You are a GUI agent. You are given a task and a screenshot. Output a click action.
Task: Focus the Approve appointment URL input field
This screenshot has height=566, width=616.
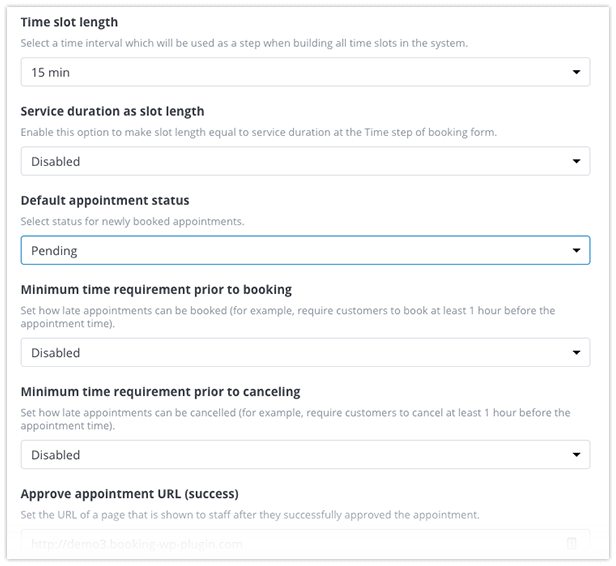coord(305,544)
